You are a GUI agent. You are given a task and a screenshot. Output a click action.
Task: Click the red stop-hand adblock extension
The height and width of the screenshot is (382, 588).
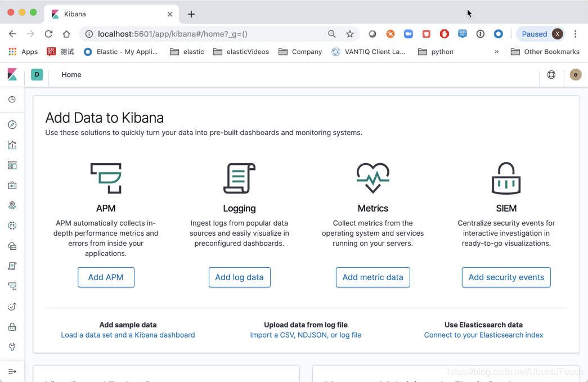pos(445,34)
